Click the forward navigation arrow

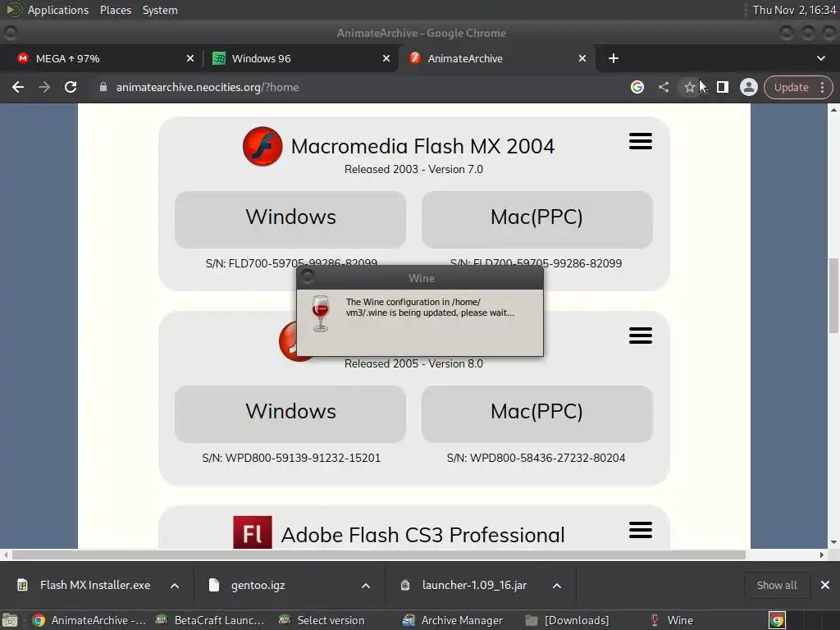[x=44, y=87]
